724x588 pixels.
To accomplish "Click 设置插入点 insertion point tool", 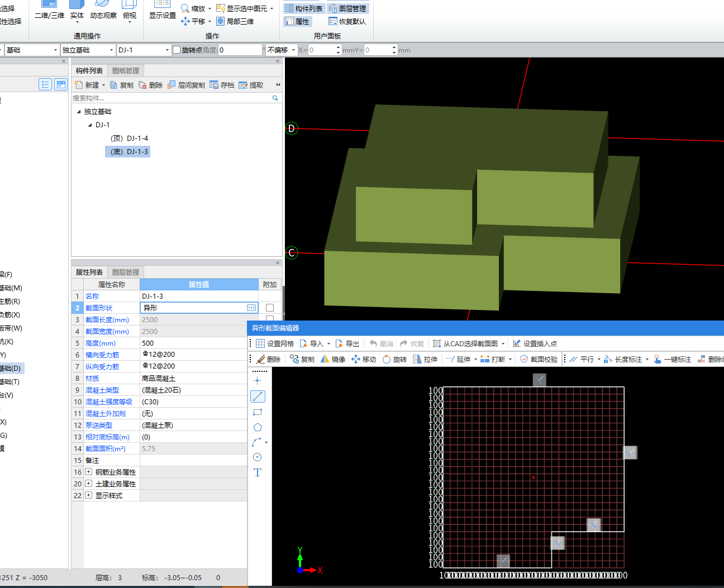I will click(535, 343).
